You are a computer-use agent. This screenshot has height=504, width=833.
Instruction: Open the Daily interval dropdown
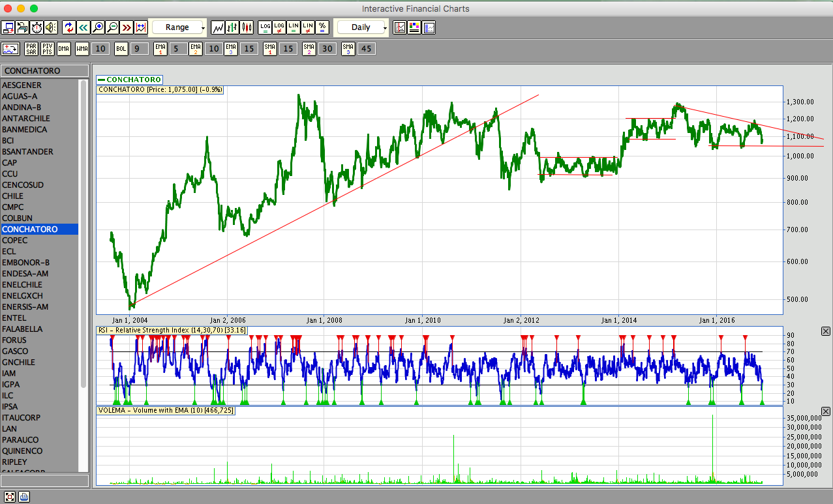pos(363,27)
